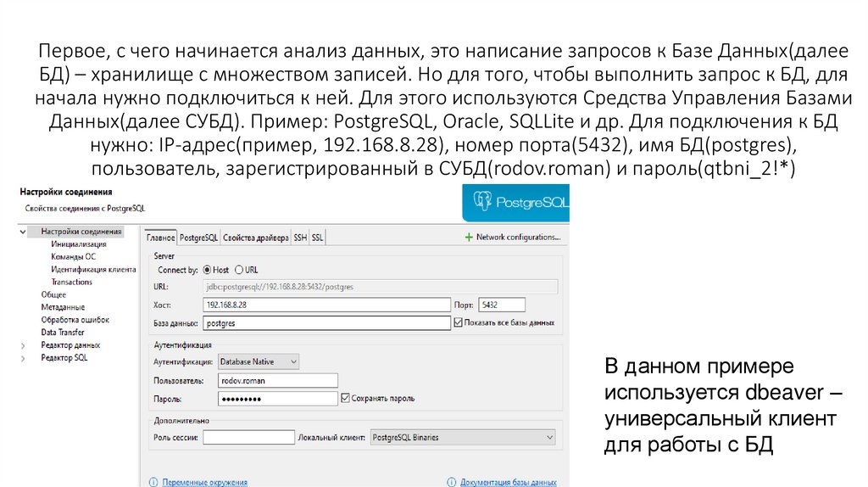Open the Переменные окружения link
The image size is (868, 487).
pyautogui.click(x=205, y=482)
